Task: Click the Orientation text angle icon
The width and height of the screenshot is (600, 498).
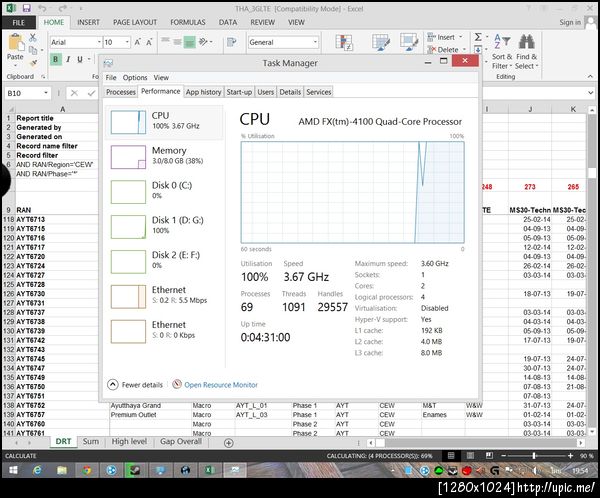Action: (204, 42)
